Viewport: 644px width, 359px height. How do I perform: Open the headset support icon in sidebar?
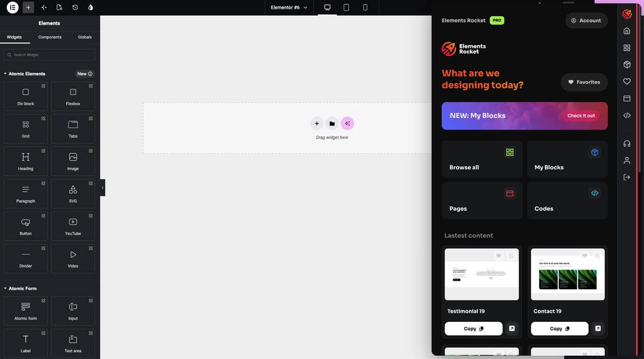coord(627,143)
